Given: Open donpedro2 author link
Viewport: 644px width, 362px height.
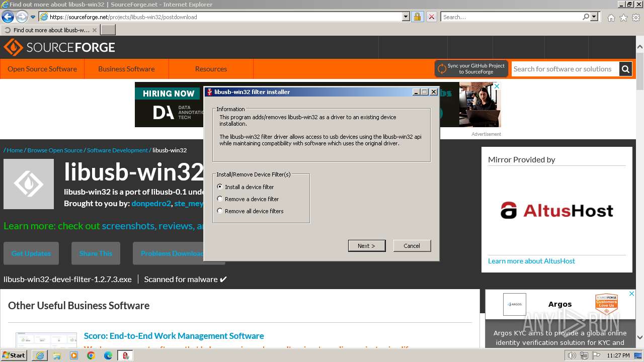Looking at the screenshot, I should [x=151, y=204].
